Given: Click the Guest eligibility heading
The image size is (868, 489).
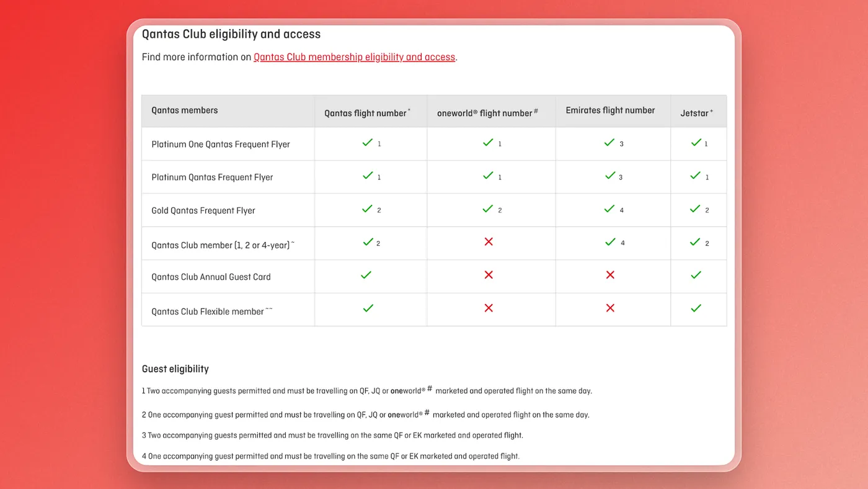Looking at the screenshot, I should pos(175,369).
